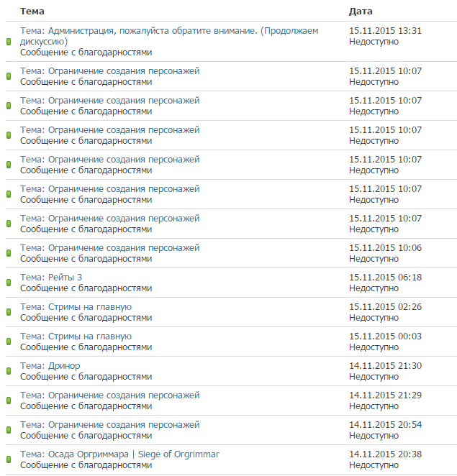Image resolution: width=457 pixels, height=476 pixels.
Task: Click green status icon beside 'Администрация' topic
Action: (x=9, y=42)
